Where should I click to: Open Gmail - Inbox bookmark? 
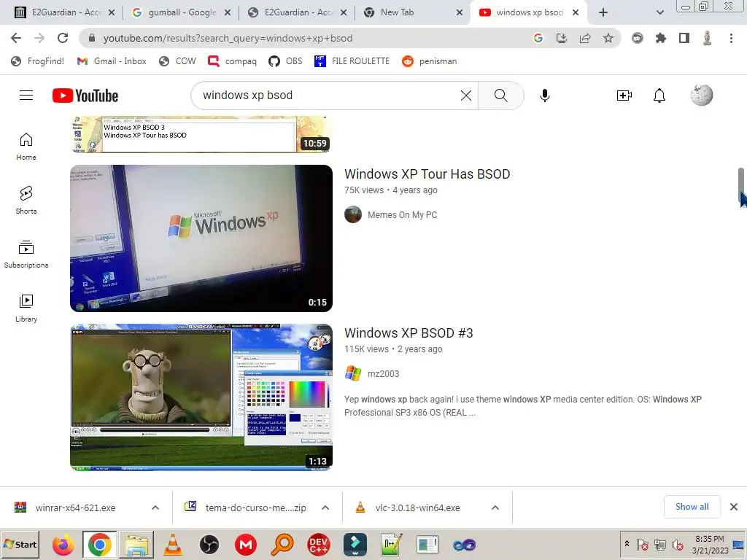tap(112, 61)
